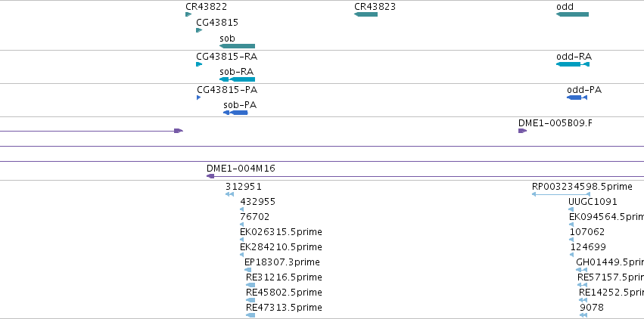Select the CG43815 gene label
The width and height of the screenshot is (644, 319).
pyautogui.click(x=217, y=23)
